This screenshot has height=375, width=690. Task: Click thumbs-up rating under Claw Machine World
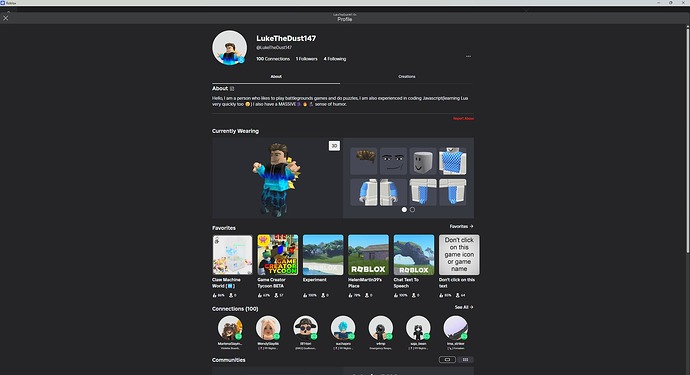[x=219, y=295]
